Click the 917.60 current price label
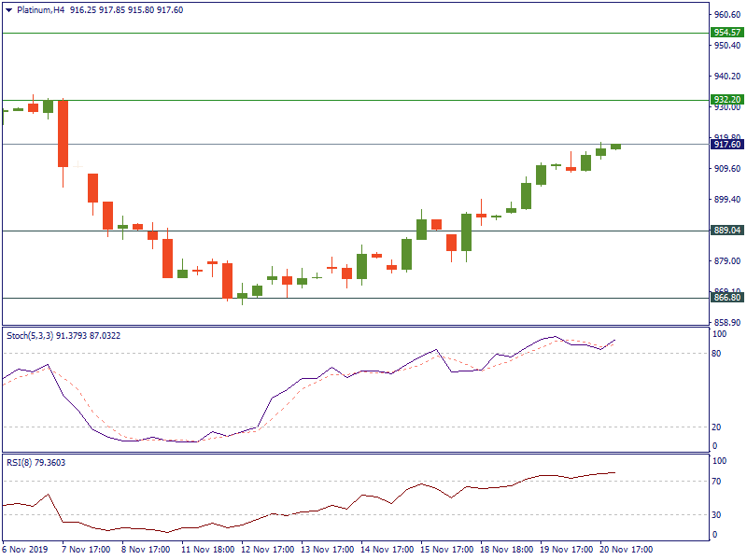Viewport: 747px width, 560px height. [726, 145]
